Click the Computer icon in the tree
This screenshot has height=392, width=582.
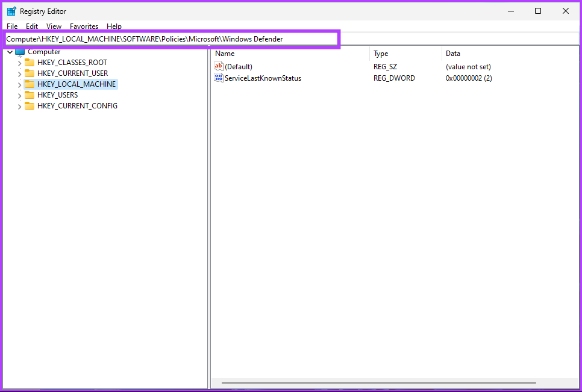pos(20,52)
